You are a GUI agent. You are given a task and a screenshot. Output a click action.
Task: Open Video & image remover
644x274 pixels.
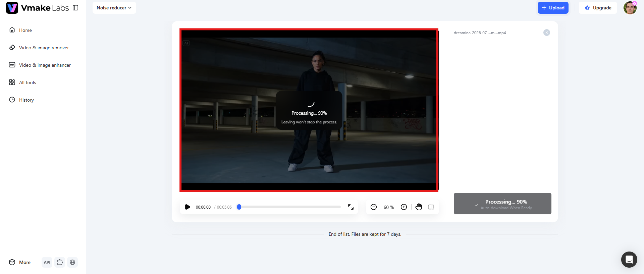point(44,48)
